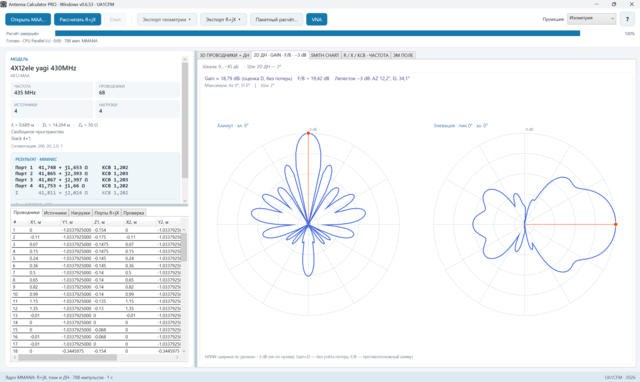Open the SMITH CHART tab
Viewport: 640px width, 382px height.
[325, 55]
